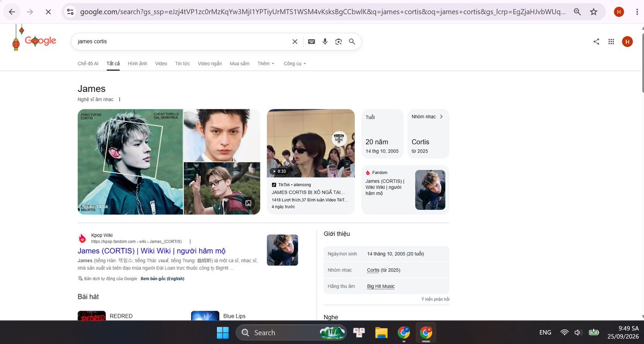The height and width of the screenshot is (344, 644).
Task: Open the Kpop Wiki result thumbnail
Action: [x=282, y=250]
